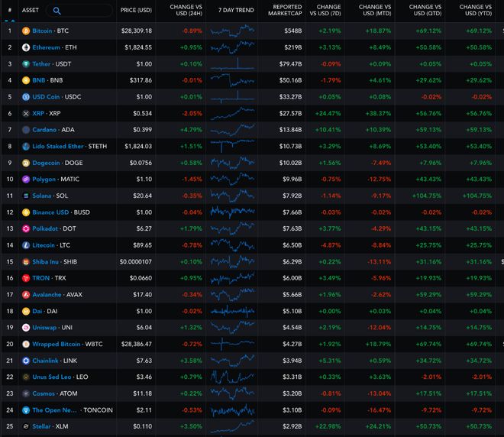Sort by Reported Marketcap column header
The image size is (504, 437).
click(x=283, y=11)
